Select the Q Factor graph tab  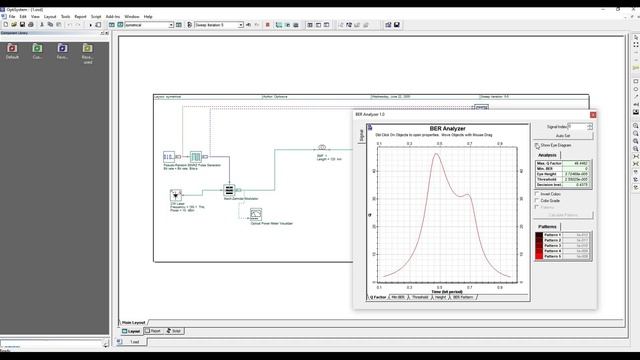click(378, 297)
